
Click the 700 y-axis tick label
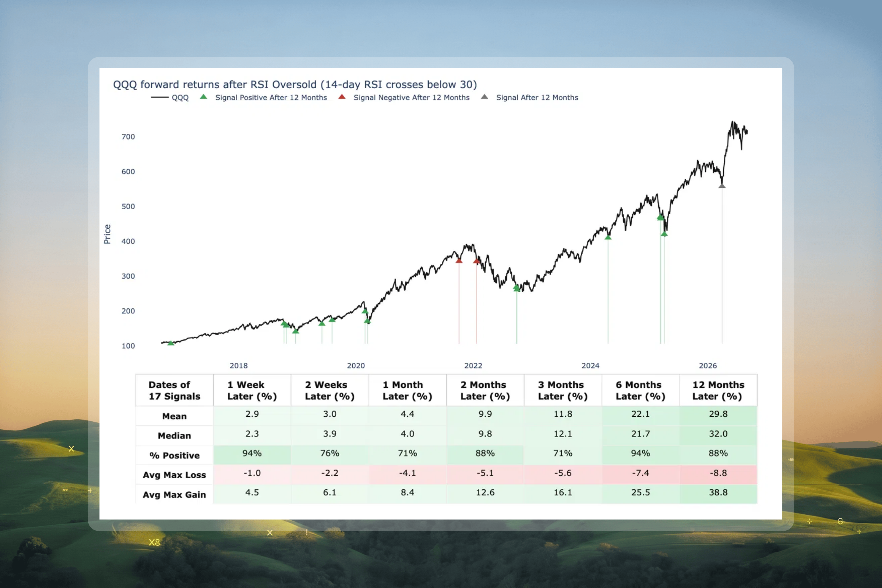pos(128,137)
